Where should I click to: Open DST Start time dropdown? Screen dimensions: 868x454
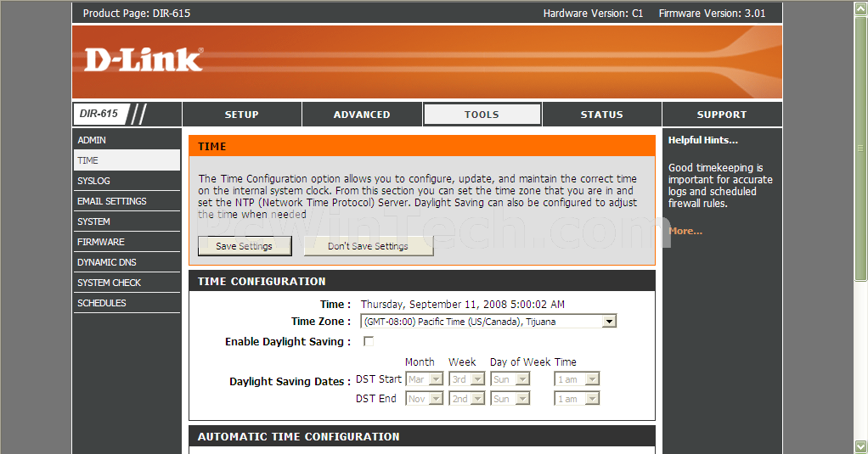pos(577,379)
